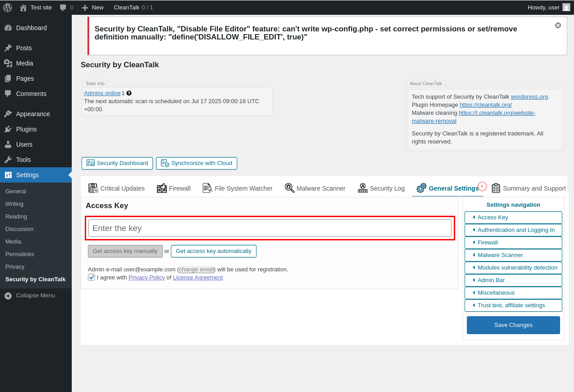The height and width of the screenshot is (392, 574).
Task: Expand Admin Bar in Settings navigation
Action: coord(513,280)
